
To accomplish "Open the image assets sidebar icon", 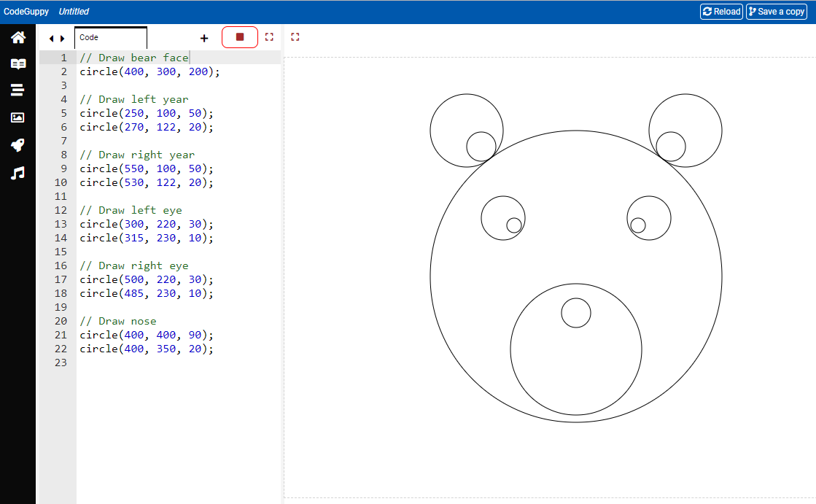I will click(x=18, y=117).
